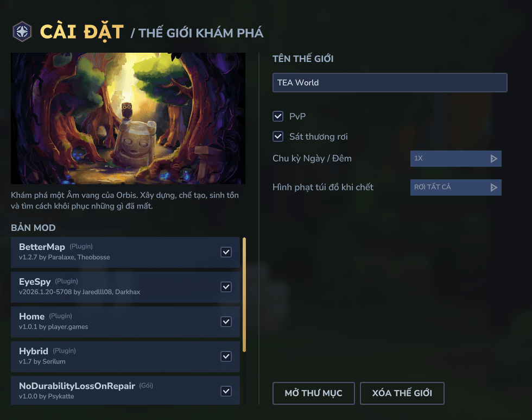Click the Day/Night cycle 1X arrow icon
This screenshot has width=532, height=420.
pos(493,159)
